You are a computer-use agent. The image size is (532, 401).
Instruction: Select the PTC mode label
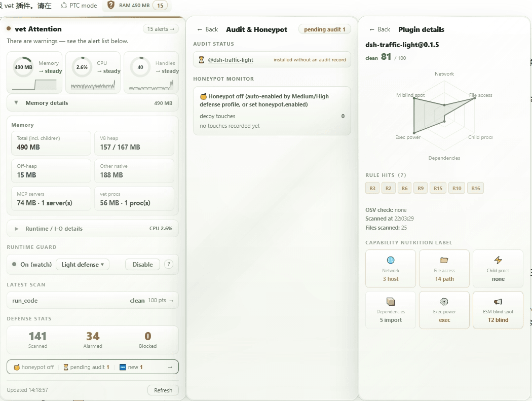[x=83, y=6]
